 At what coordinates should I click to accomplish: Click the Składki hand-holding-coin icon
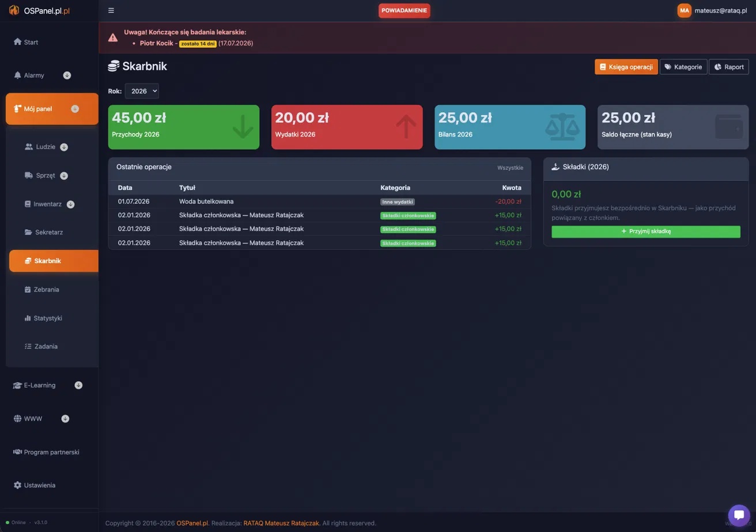[x=555, y=167]
